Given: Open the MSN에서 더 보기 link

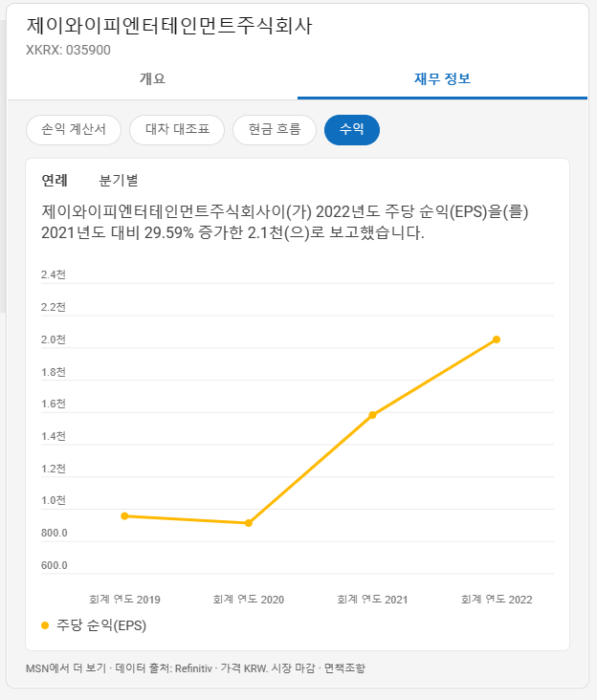Looking at the screenshot, I should [x=66, y=668].
